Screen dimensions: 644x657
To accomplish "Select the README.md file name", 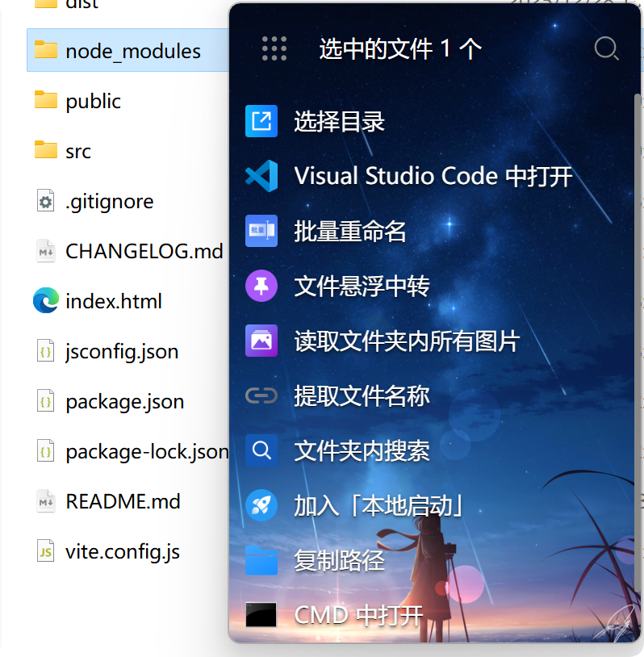I will pyautogui.click(x=123, y=501).
